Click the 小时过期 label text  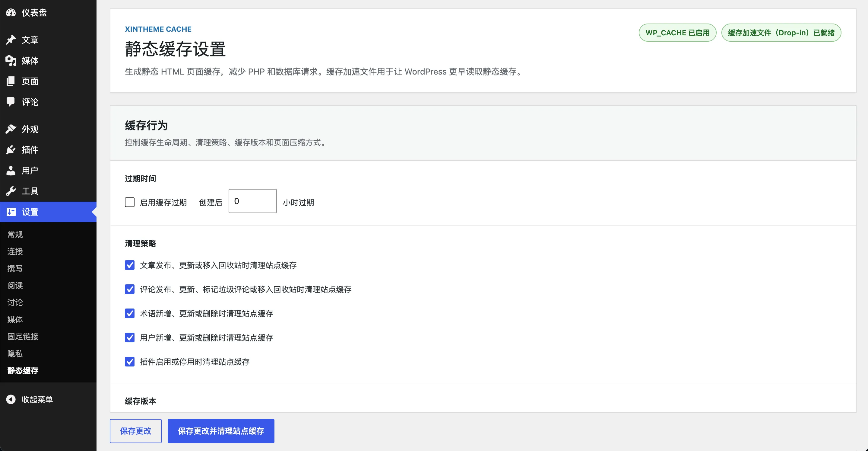299,202
